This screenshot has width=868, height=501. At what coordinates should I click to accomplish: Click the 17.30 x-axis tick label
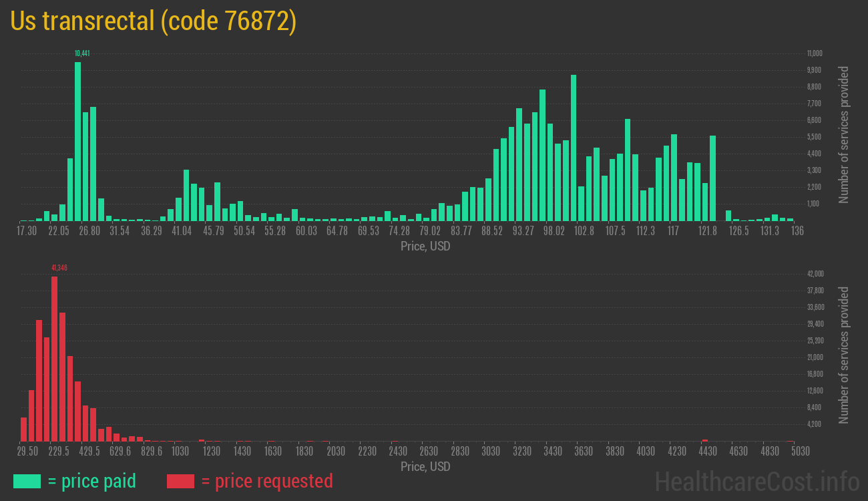27,231
